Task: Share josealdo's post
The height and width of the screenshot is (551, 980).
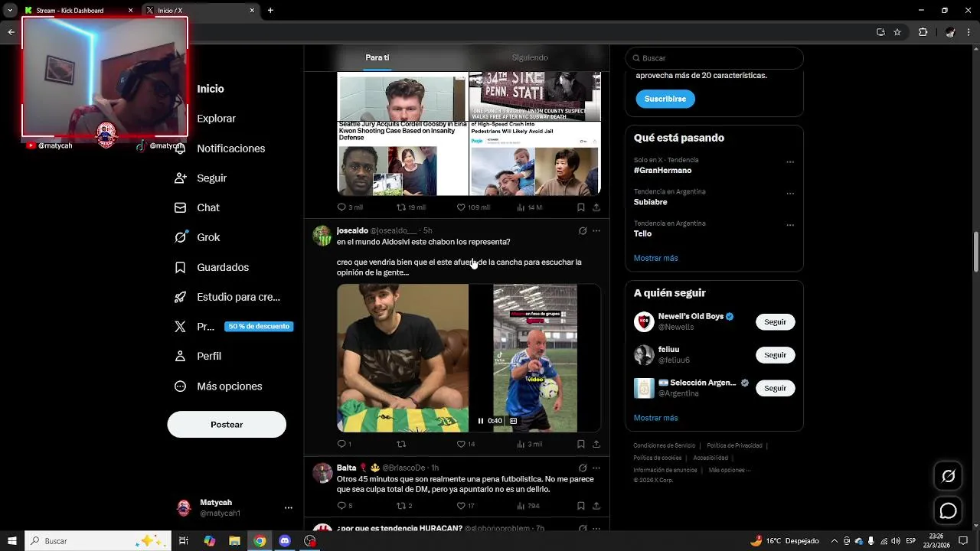Action: (596, 444)
